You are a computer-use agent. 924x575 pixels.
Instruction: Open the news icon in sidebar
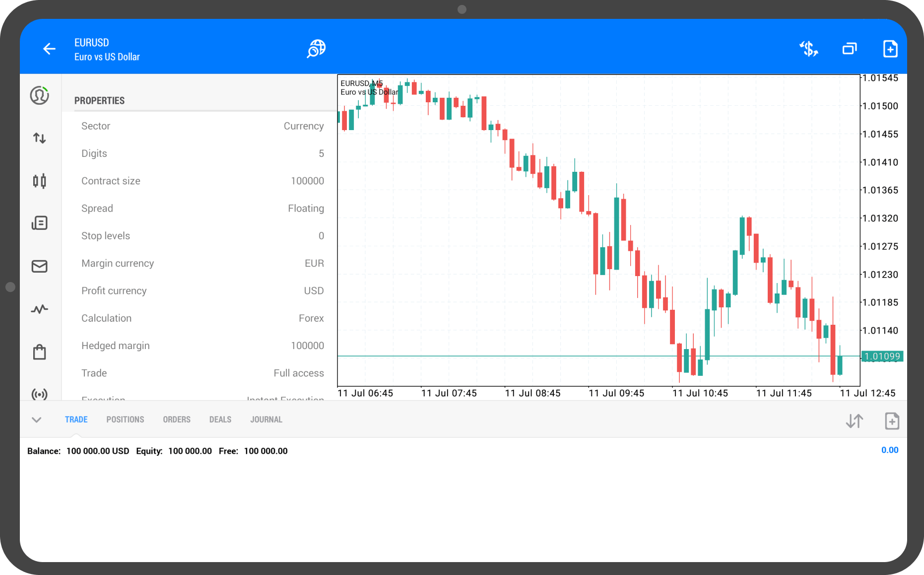[x=40, y=223]
